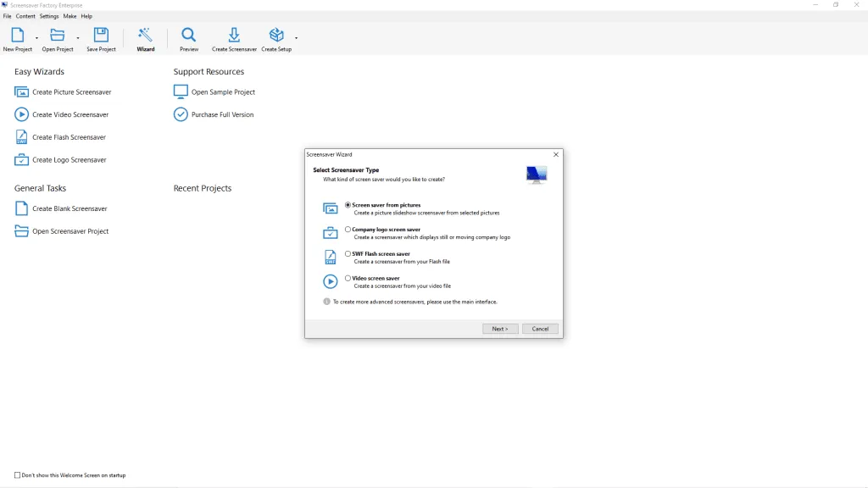Click the Preview magnifier icon
Viewport: 868px width, 488px height.
pyautogui.click(x=189, y=36)
